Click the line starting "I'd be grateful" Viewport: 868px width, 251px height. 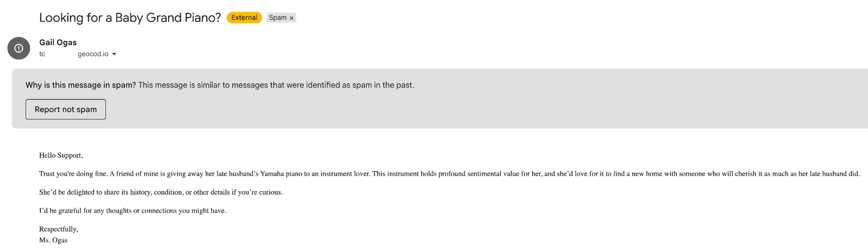132,211
